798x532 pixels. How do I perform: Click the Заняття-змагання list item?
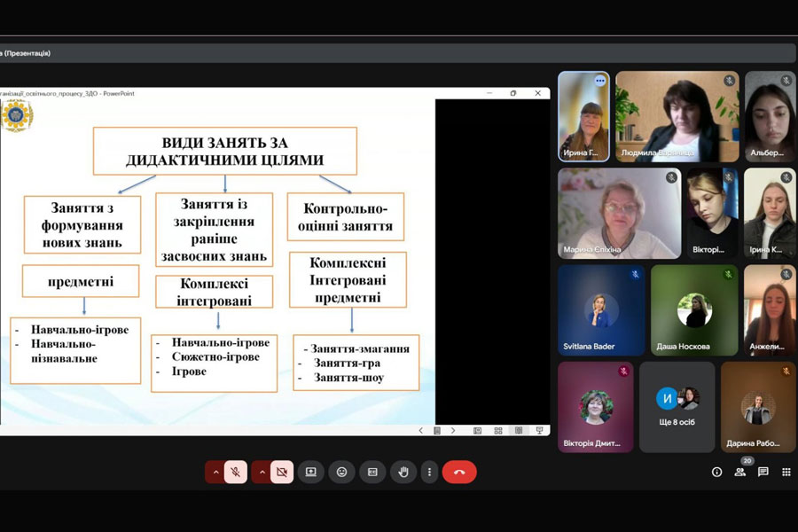pos(360,348)
